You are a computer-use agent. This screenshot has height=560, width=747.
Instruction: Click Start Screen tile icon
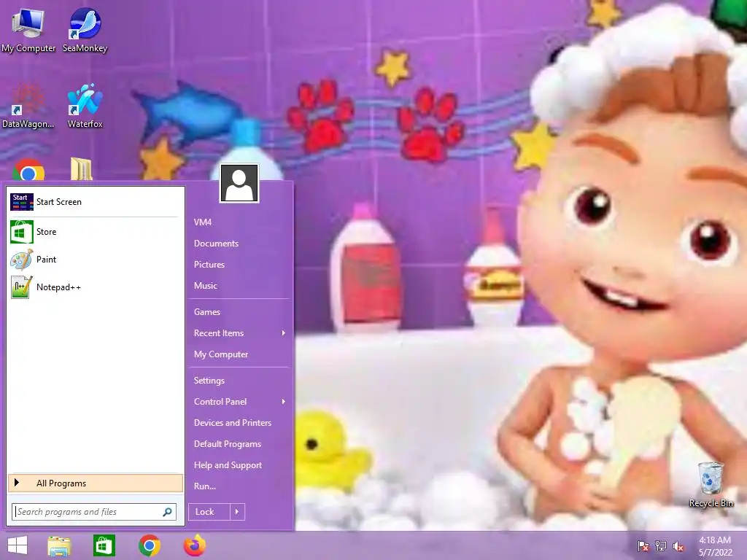21,202
